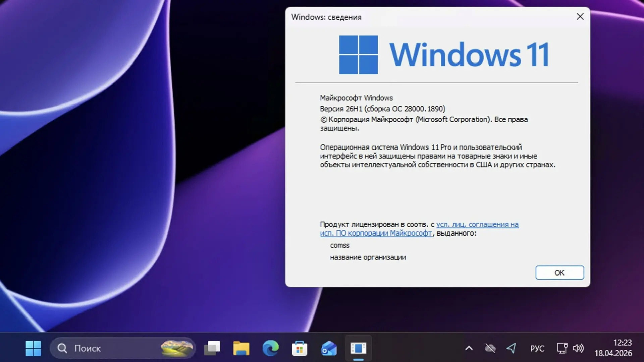644x362 pixels.
Task: Click the search highlight image in Search box
Action: click(x=176, y=348)
